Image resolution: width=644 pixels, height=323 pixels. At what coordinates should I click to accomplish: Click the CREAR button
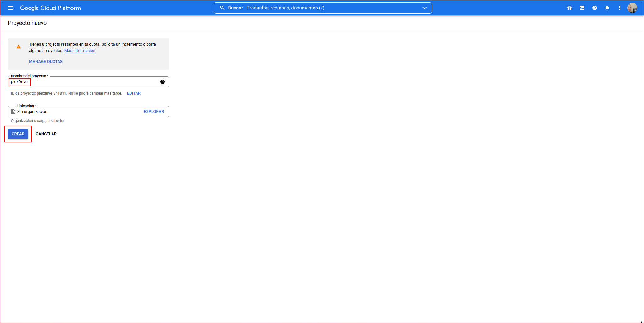click(x=18, y=134)
